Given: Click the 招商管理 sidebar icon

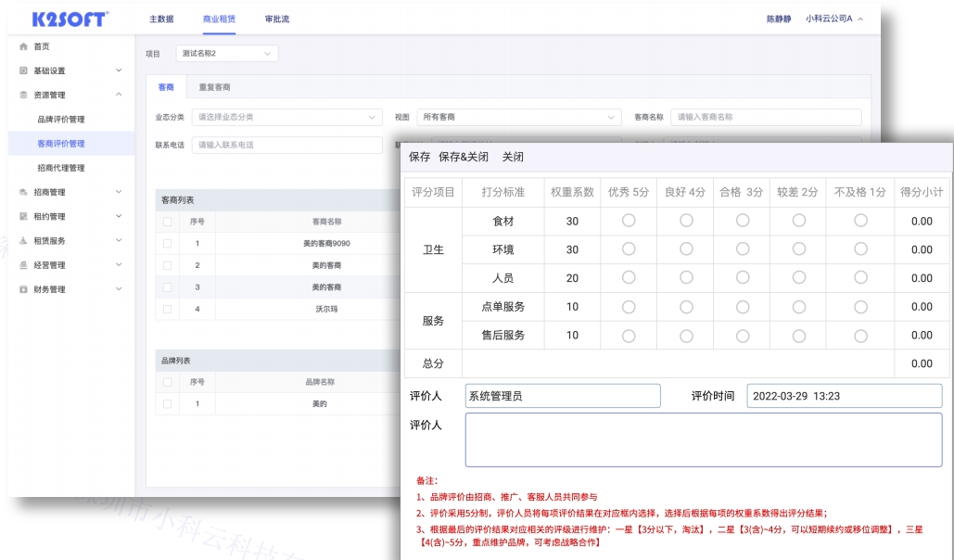Looking at the screenshot, I should 23,192.
